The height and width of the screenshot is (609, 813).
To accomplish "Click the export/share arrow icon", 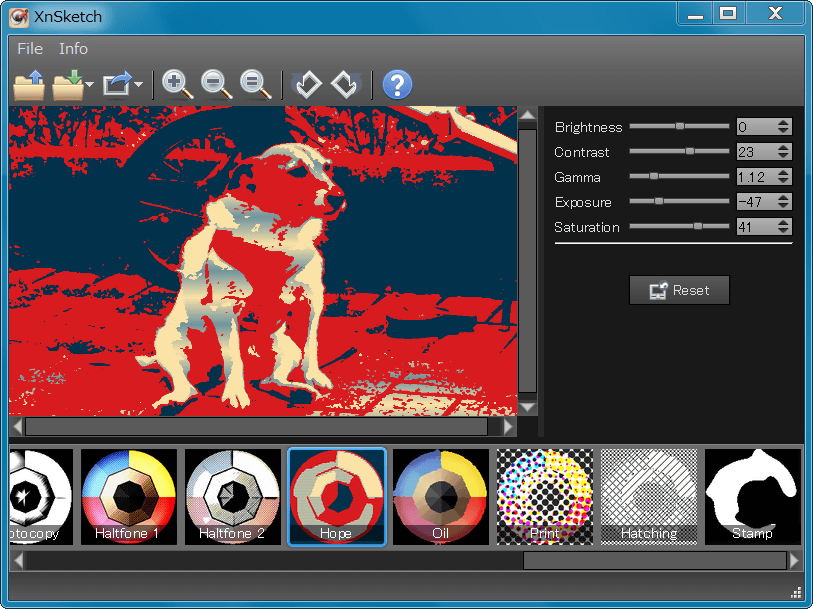I will pyautogui.click(x=117, y=84).
